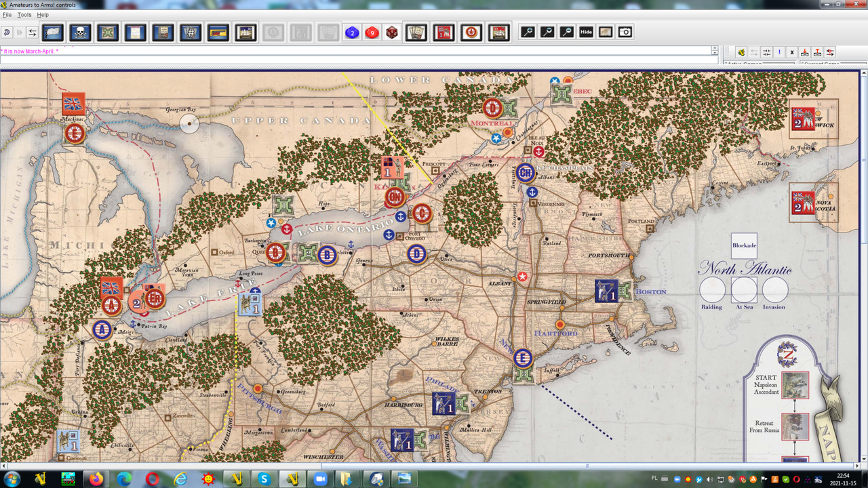This screenshot has width=868, height=488.
Task: Open the Tools menu
Action: pyautogui.click(x=24, y=15)
